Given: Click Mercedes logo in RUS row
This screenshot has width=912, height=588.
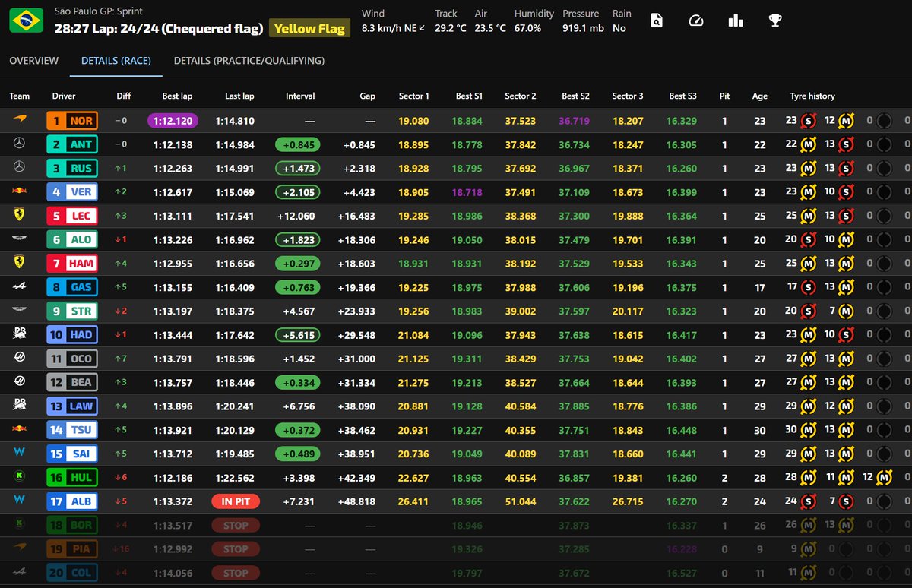Looking at the screenshot, I should click(20, 168).
